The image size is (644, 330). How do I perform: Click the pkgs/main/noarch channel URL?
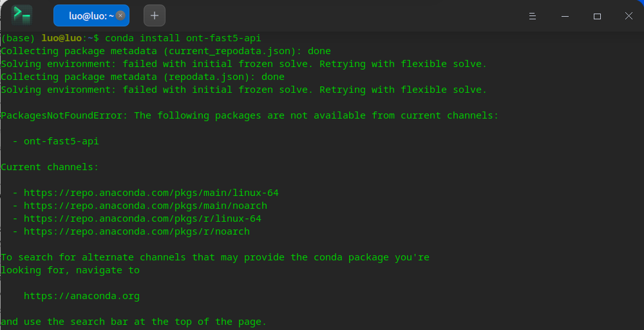click(x=146, y=206)
